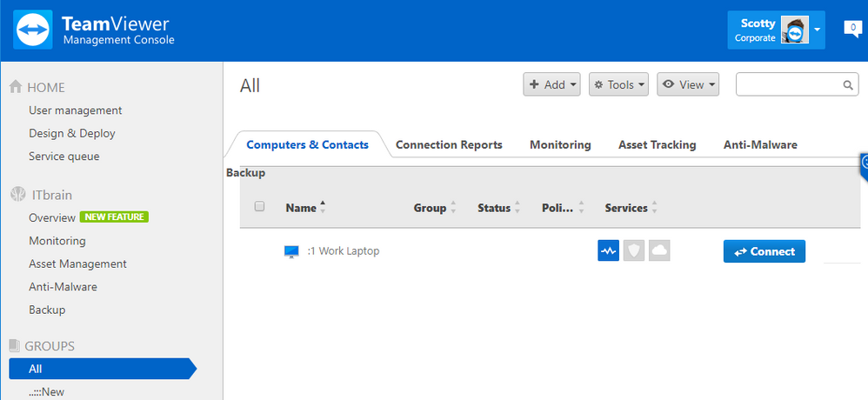Open the Asset Tracking tab

pos(658,145)
